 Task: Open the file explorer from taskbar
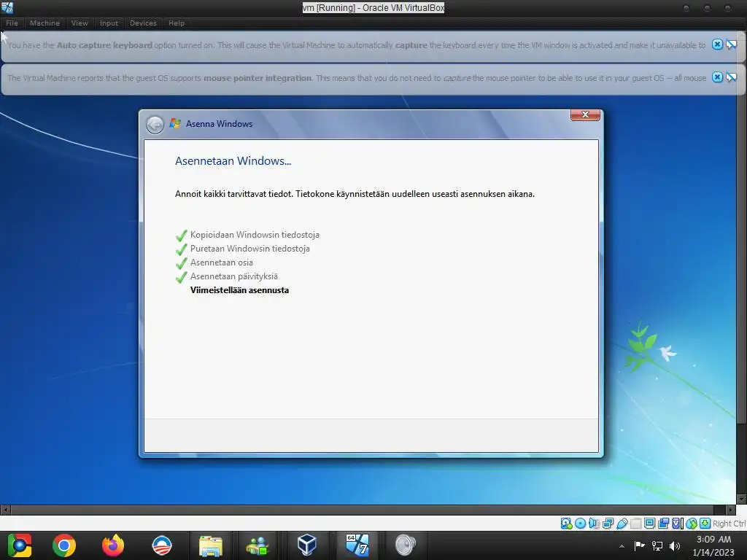[211, 545]
